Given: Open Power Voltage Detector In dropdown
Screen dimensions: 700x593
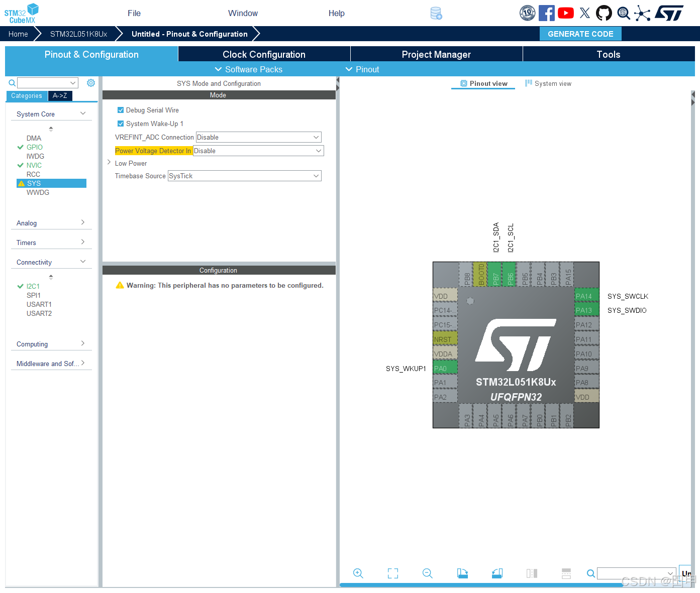Looking at the screenshot, I should coord(258,151).
